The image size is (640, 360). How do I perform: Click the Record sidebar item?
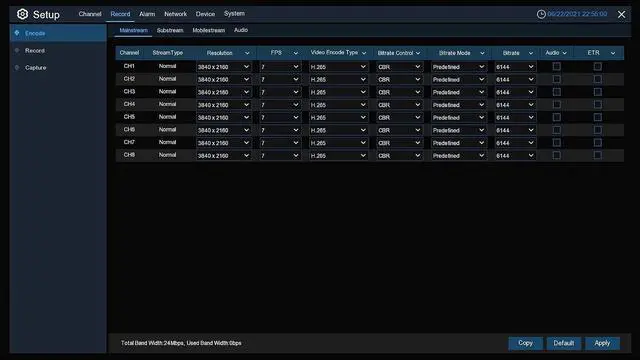[x=58, y=51]
